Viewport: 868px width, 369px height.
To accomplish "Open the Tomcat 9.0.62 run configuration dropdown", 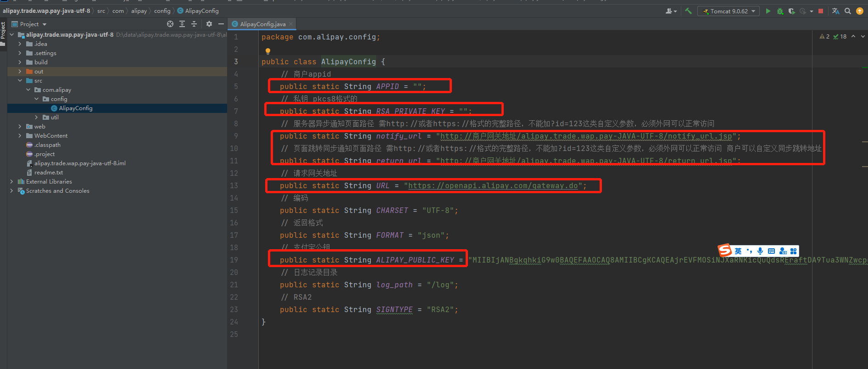I will pyautogui.click(x=729, y=11).
